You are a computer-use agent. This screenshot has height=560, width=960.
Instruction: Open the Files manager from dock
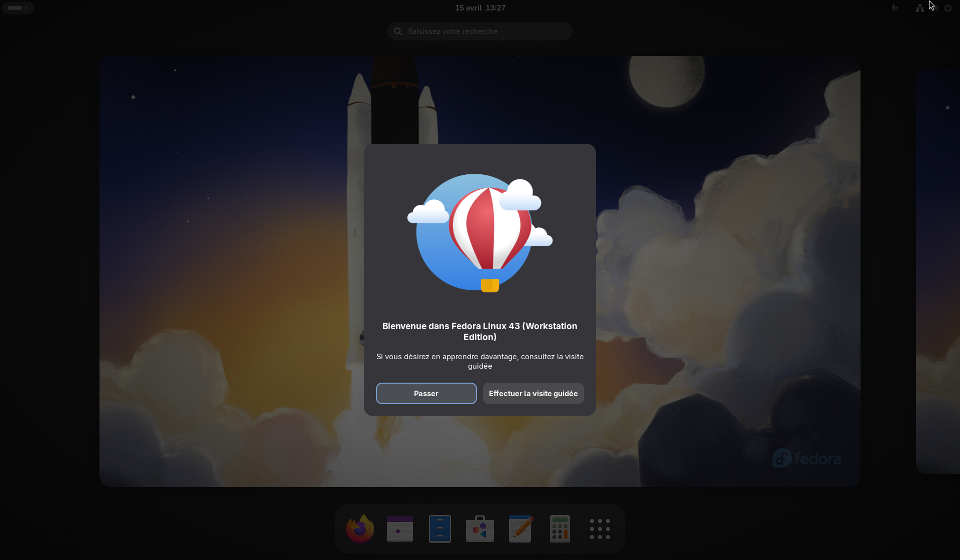point(439,529)
